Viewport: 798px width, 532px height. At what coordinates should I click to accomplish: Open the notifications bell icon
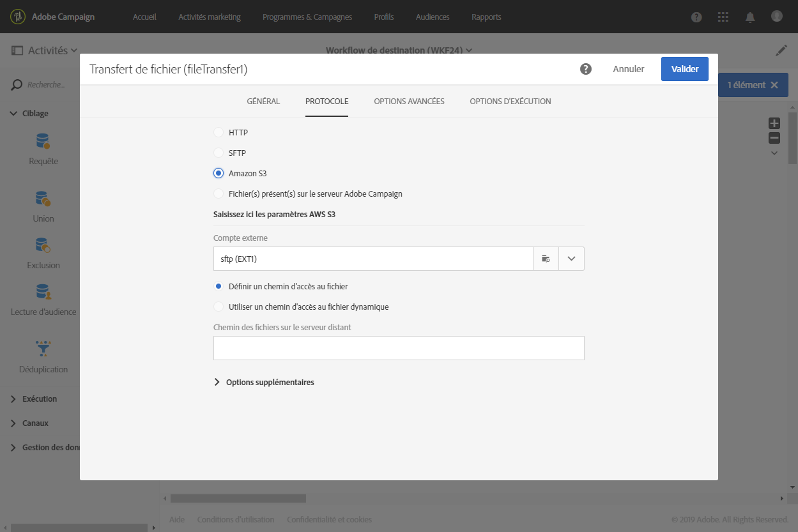click(750, 17)
